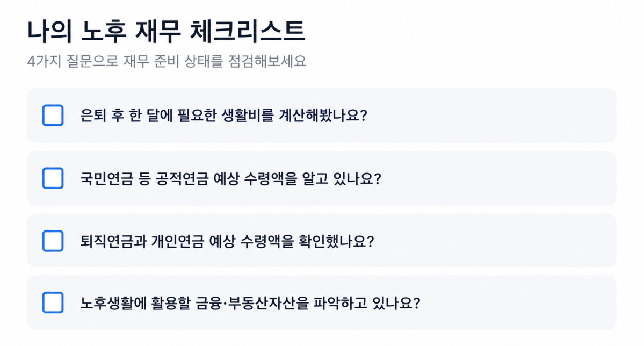644x346 pixels.
Task: Click the word 점검해보세요 in the subtitle
Action: click(x=267, y=61)
